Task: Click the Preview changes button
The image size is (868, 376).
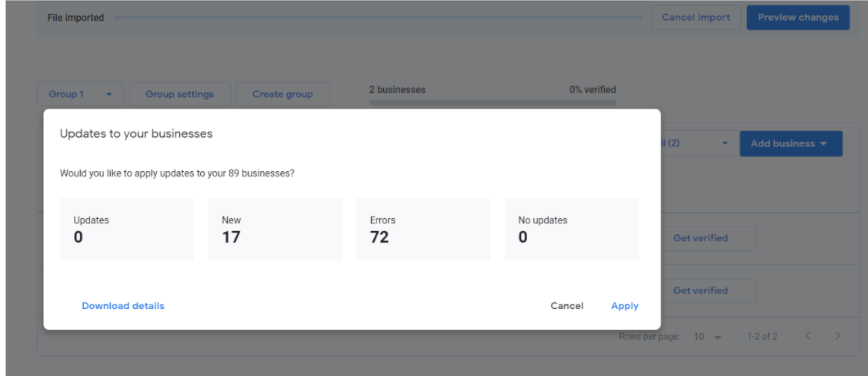Action: point(798,17)
